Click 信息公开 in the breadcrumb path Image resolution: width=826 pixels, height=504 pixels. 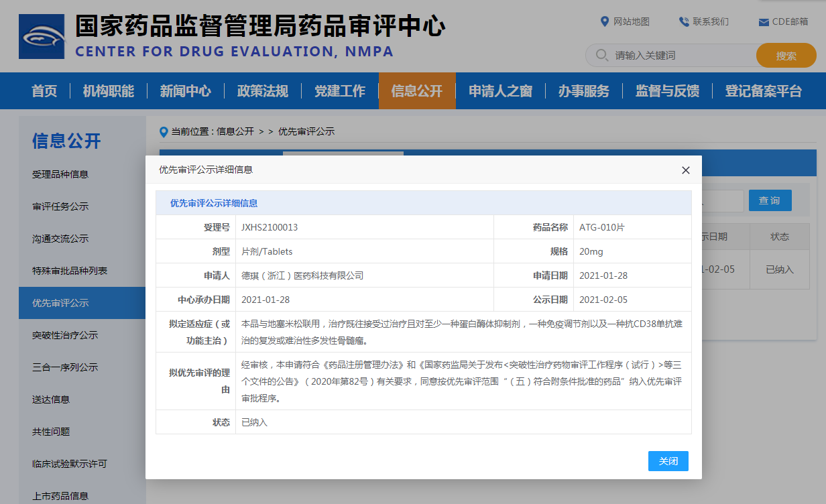[x=235, y=132]
